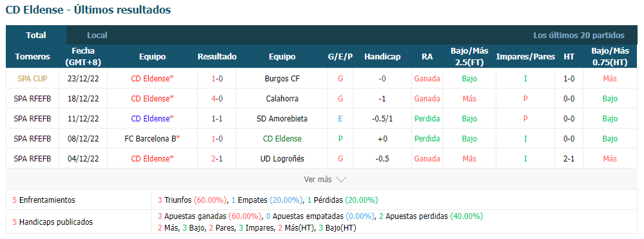Click the Los últimos 20 partidos label
Screen dimensions: 644x239
[x=579, y=36]
